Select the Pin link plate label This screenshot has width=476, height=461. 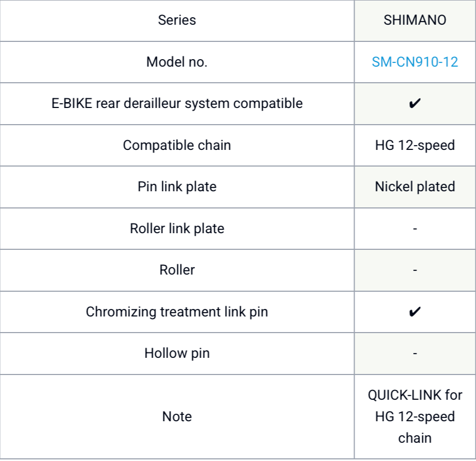[x=177, y=186]
